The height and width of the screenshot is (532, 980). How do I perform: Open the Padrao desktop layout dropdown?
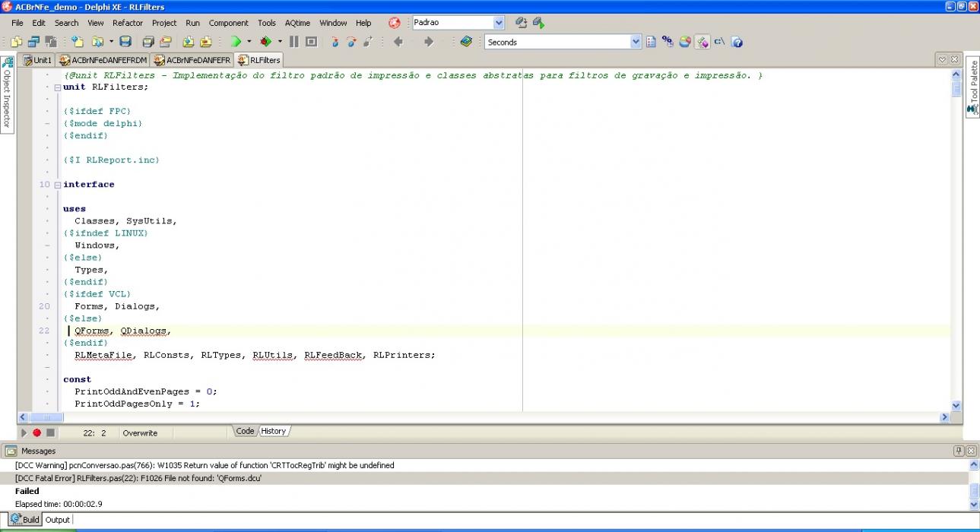pyautogui.click(x=499, y=23)
